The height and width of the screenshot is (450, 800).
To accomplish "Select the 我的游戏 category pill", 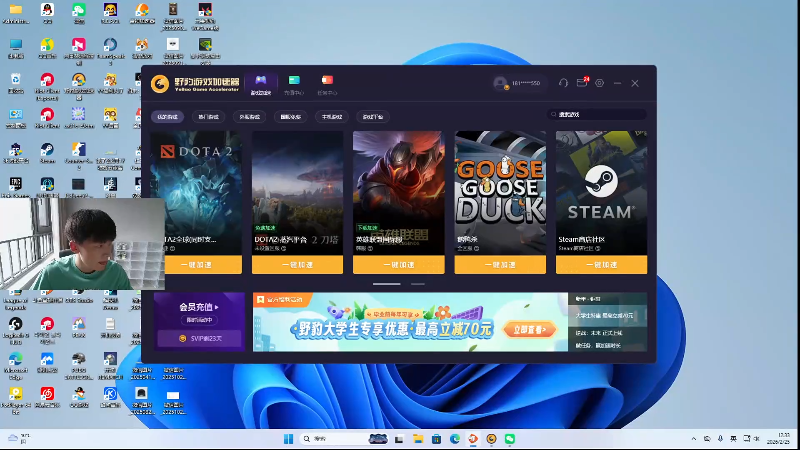I will 167,117.
